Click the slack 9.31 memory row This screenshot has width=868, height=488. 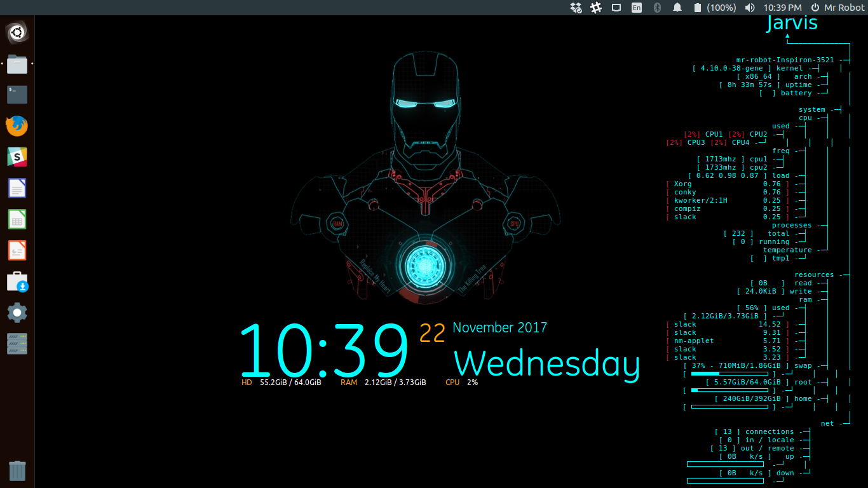pos(728,332)
